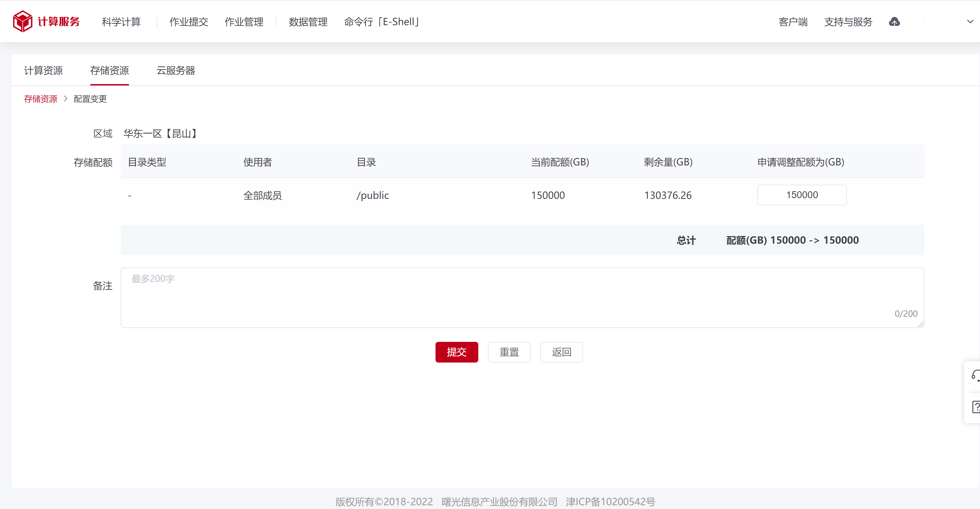
Task: Open the cloud upload icon in header
Action: [x=894, y=22]
